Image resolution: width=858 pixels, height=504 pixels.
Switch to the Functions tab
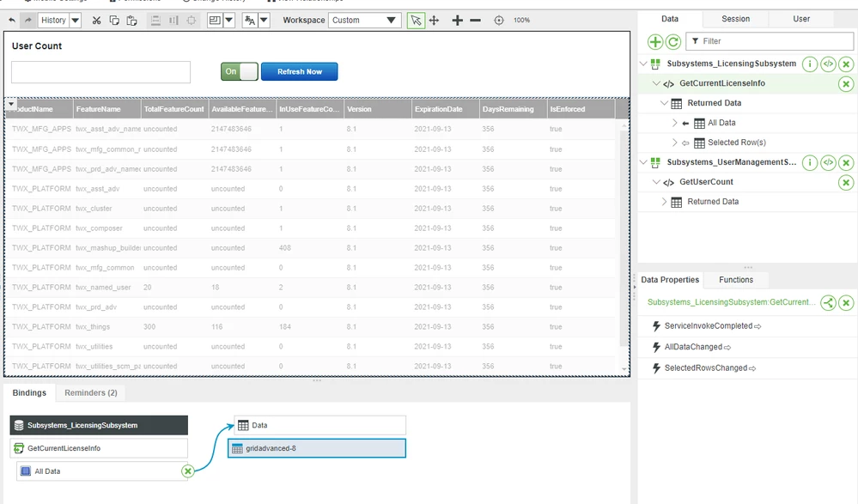pos(736,280)
